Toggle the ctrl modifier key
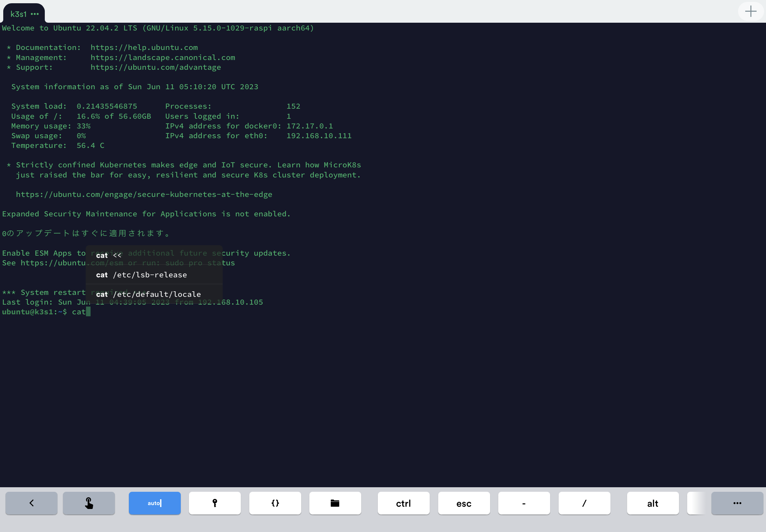Viewport: 766px width, 532px height. (x=403, y=503)
